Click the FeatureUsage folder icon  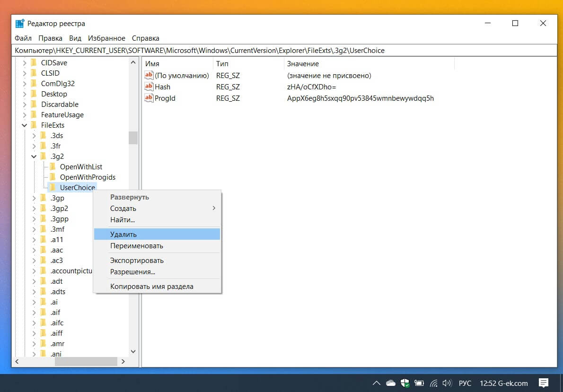(x=34, y=114)
